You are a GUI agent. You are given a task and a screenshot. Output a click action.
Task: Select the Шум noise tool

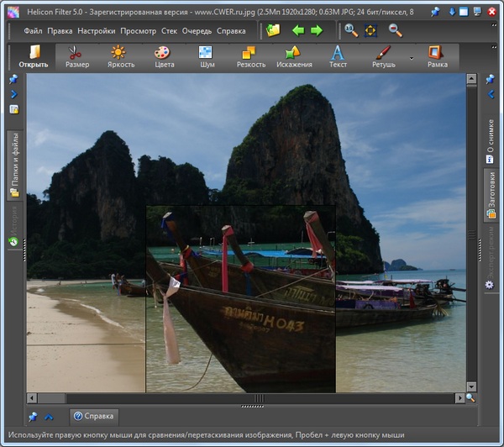(205, 56)
